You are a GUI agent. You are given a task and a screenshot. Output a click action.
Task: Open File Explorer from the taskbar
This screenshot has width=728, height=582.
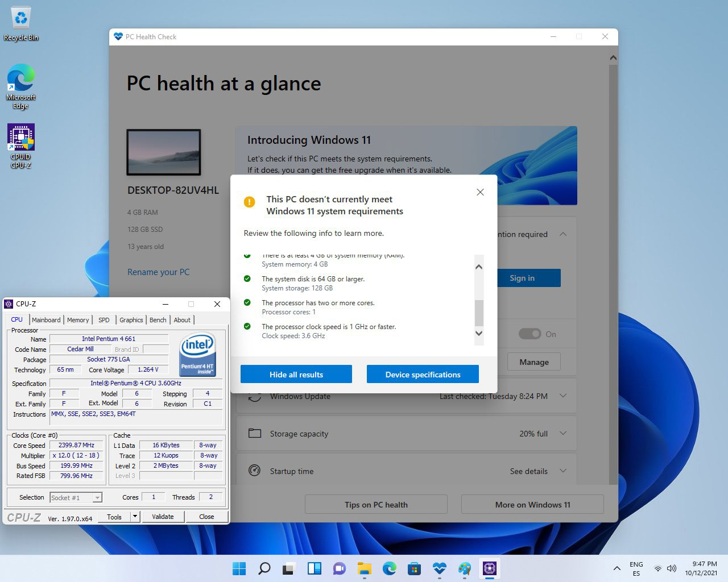pyautogui.click(x=364, y=568)
